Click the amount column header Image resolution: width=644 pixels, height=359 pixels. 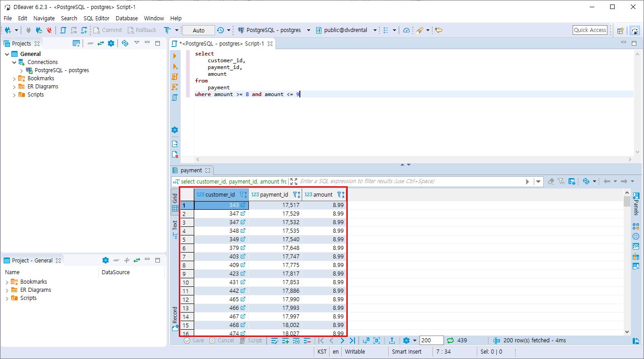click(x=324, y=195)
